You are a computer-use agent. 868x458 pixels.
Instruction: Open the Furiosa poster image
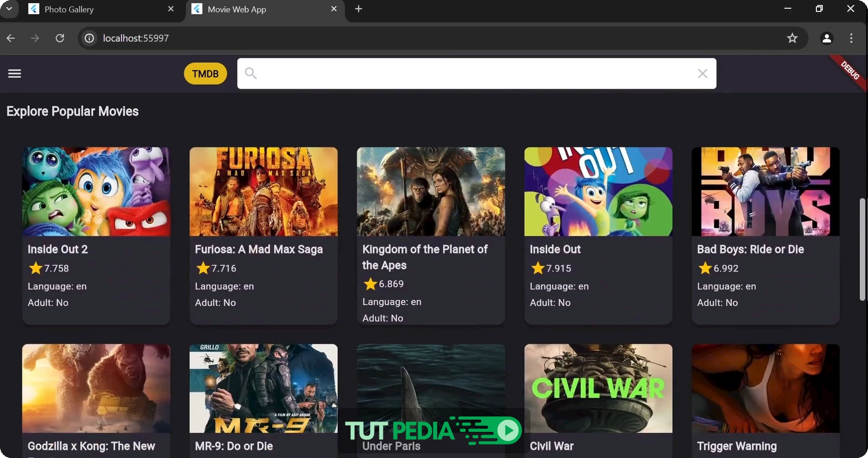[264, 191]
